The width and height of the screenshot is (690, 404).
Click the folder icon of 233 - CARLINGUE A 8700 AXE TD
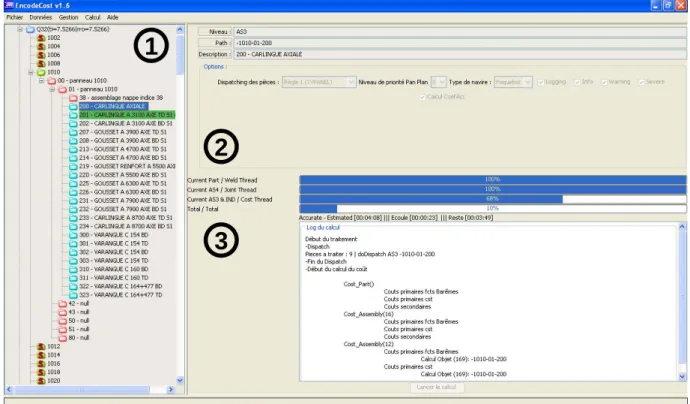pos(73,218)
